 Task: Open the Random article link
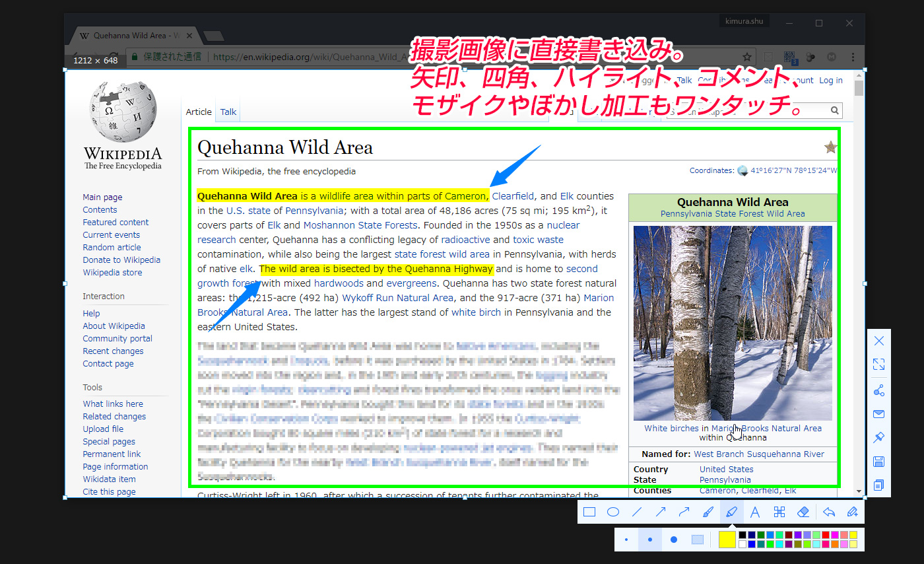(x=112, y=247)
